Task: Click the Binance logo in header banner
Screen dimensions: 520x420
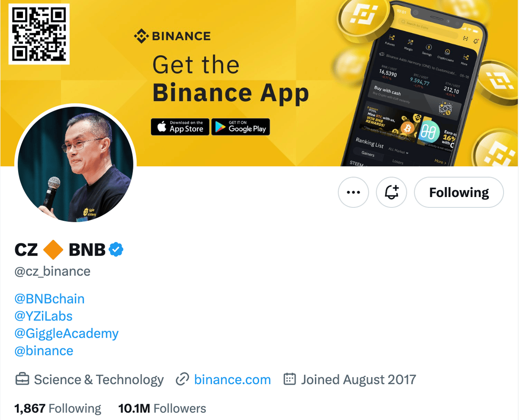Action: pos(172,36)
